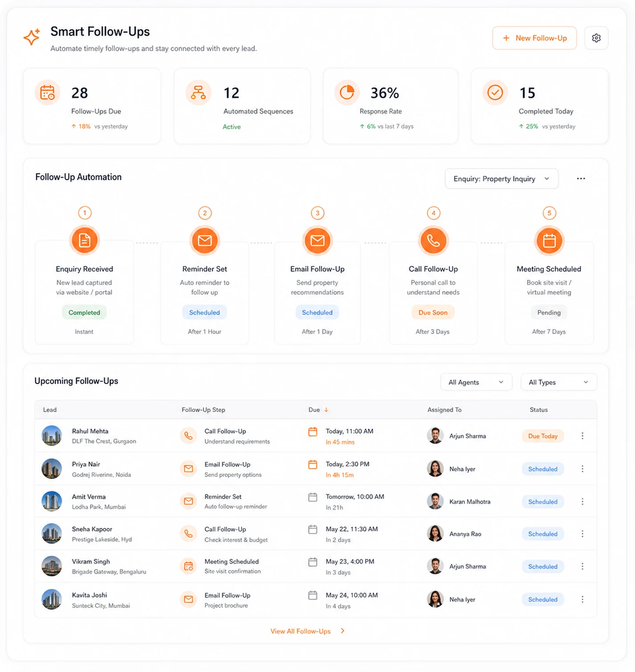Open the View All Follow-Ups link

pyautogui.click(x=307, y=631)
